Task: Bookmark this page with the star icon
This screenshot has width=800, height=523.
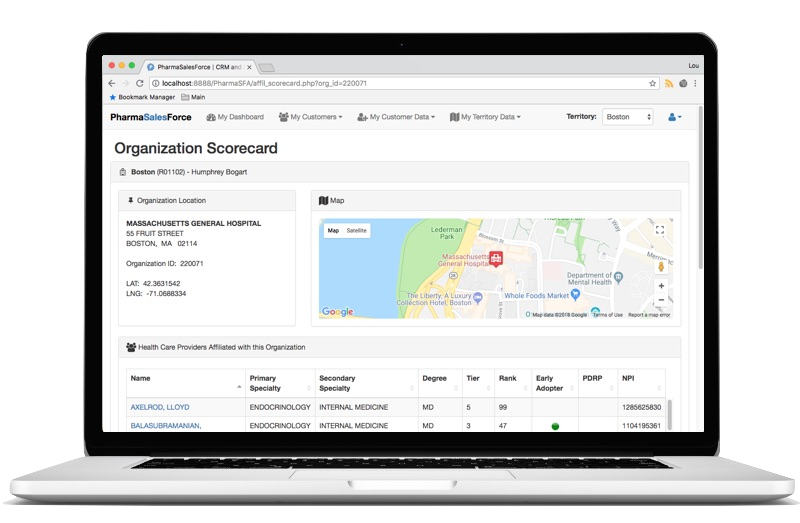Action: tap(652, 83)
